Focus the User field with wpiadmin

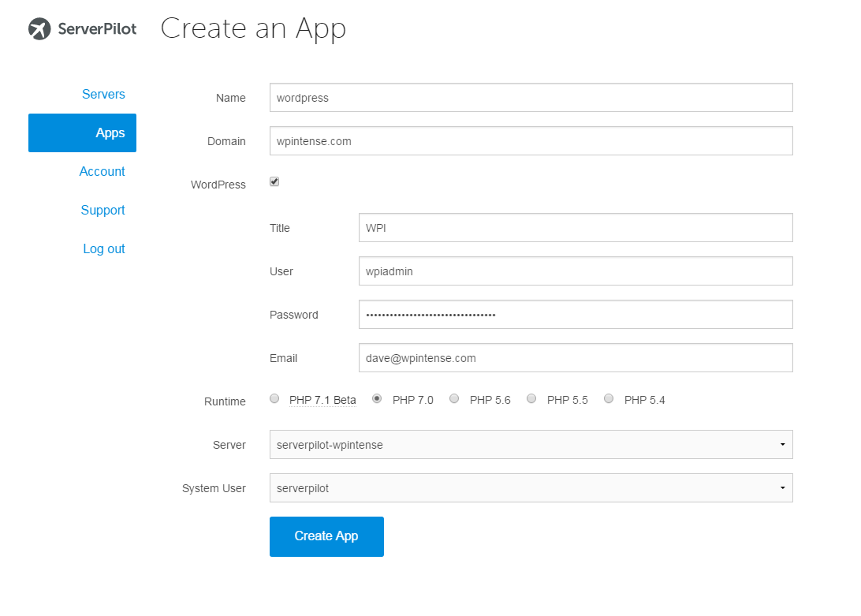click(x=576, y=271)
